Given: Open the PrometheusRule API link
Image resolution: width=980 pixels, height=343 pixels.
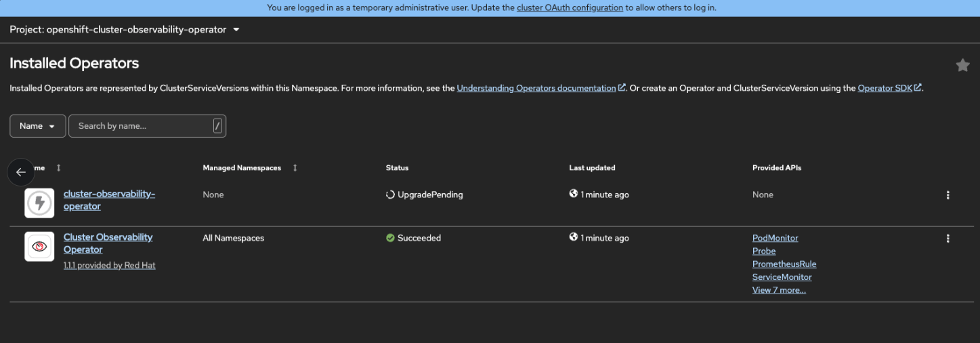Looking at the screenshot, I should click(x=784, y=264).
